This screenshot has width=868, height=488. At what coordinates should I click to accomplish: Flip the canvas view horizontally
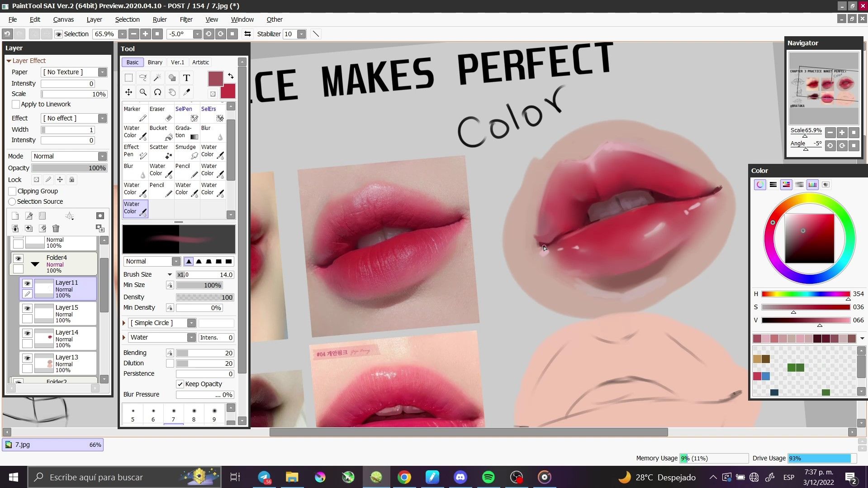coord(247,34)
